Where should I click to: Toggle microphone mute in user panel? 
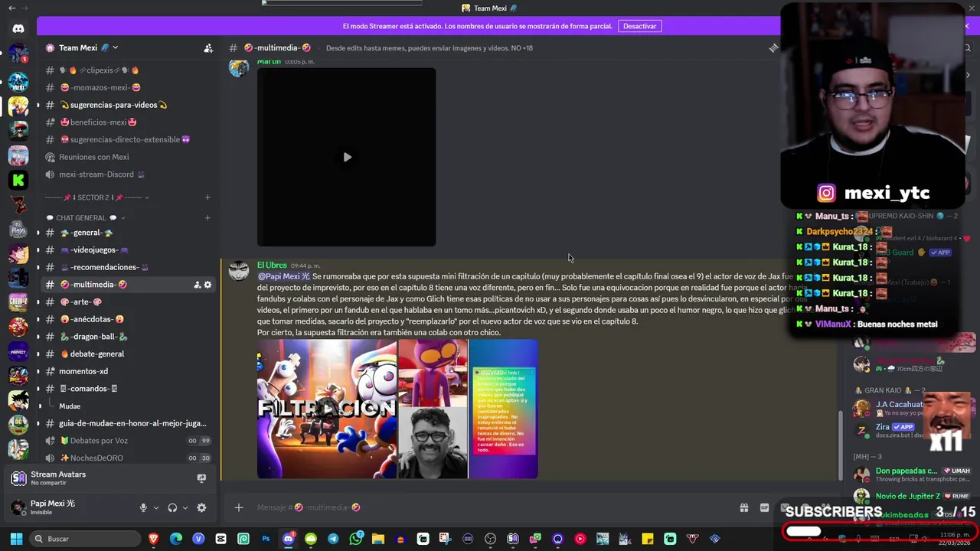pos(142,507)
